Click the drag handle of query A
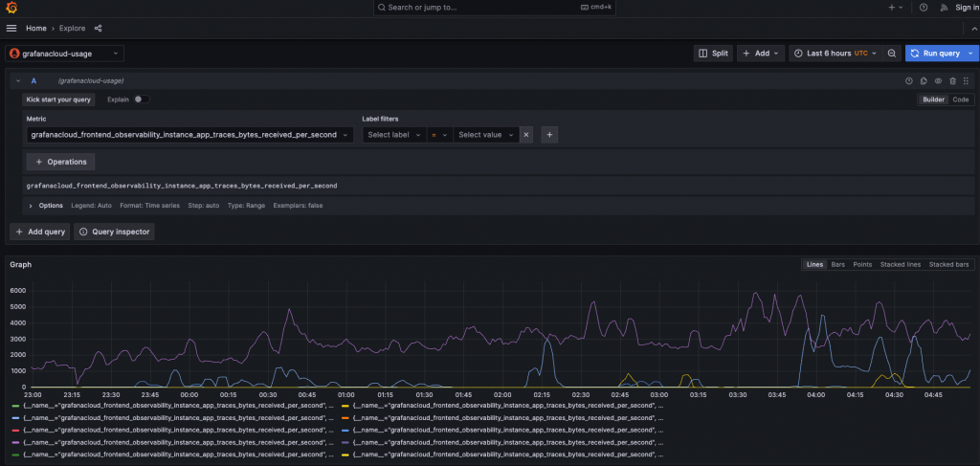Image resolution: width=980 pixels, height=466 pixels. [967, 80]
